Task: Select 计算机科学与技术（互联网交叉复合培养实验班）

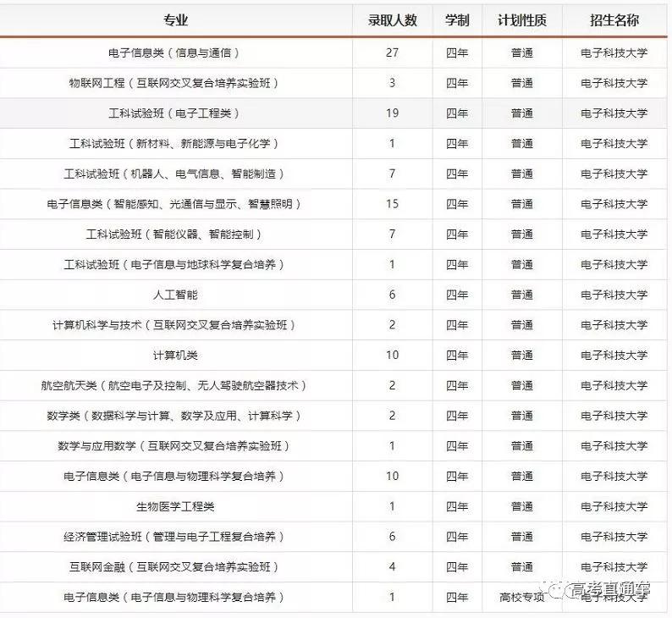Action: point(174,325)
